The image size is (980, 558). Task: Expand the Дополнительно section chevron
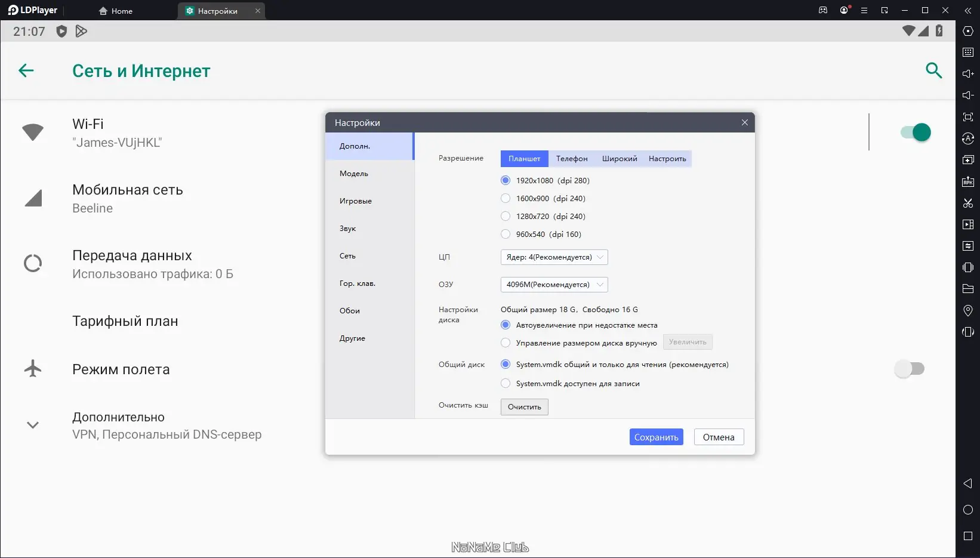tap(33, 425)
